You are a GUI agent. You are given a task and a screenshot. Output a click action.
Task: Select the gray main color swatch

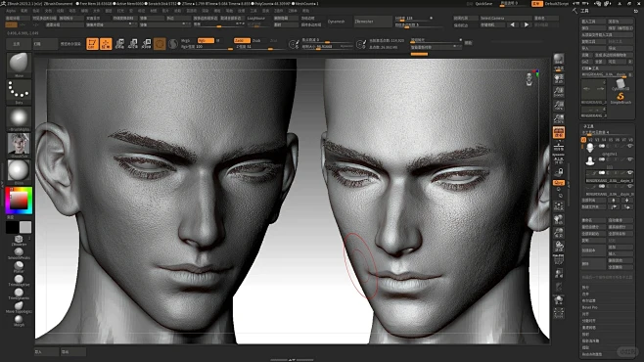click(x=25, y=227)
